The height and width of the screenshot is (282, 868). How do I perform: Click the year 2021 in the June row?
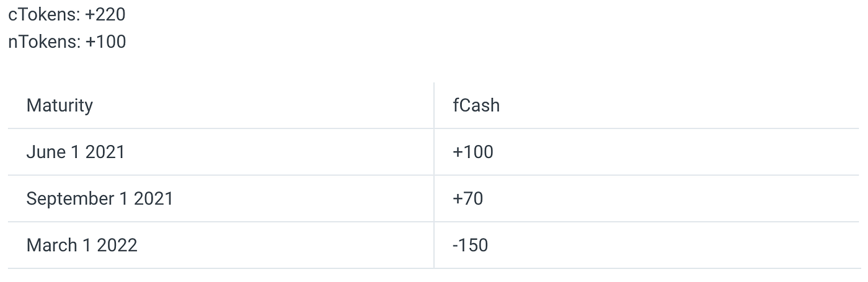point(105,152)
